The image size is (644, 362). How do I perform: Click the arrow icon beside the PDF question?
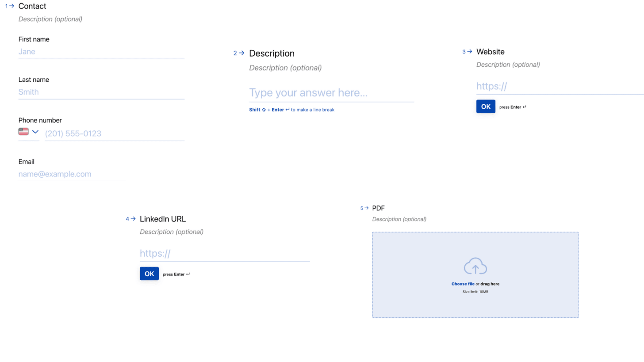[367, 208]
